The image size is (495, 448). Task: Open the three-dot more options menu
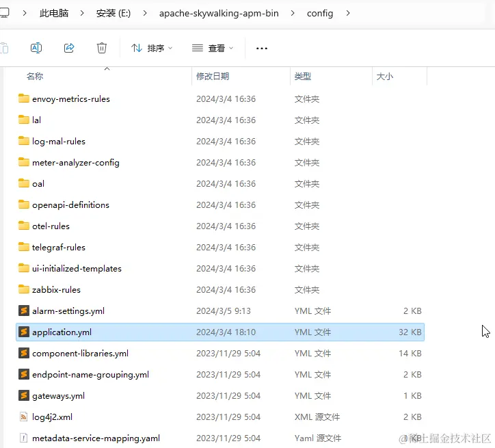(262, 49)
